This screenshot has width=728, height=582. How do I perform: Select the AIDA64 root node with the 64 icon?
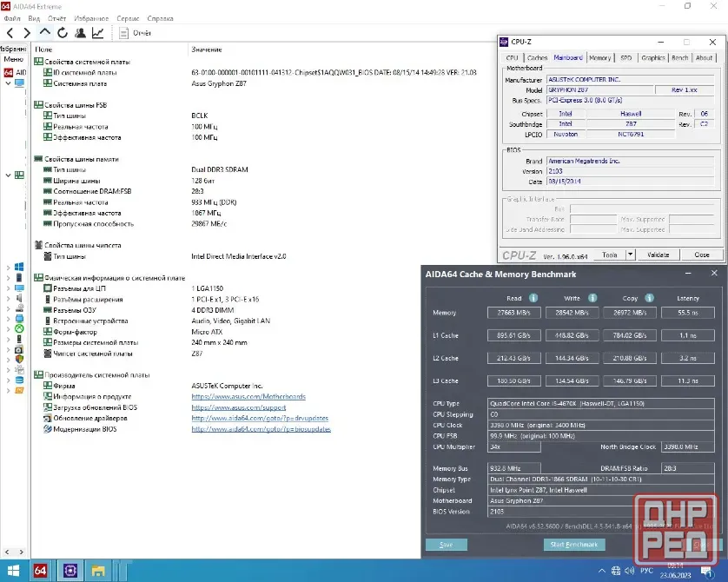[15, 72]
